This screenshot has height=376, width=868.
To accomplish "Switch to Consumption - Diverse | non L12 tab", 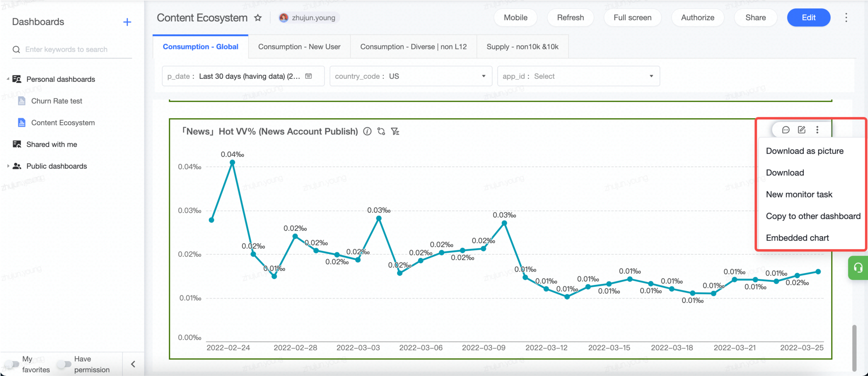I will 413,47.
